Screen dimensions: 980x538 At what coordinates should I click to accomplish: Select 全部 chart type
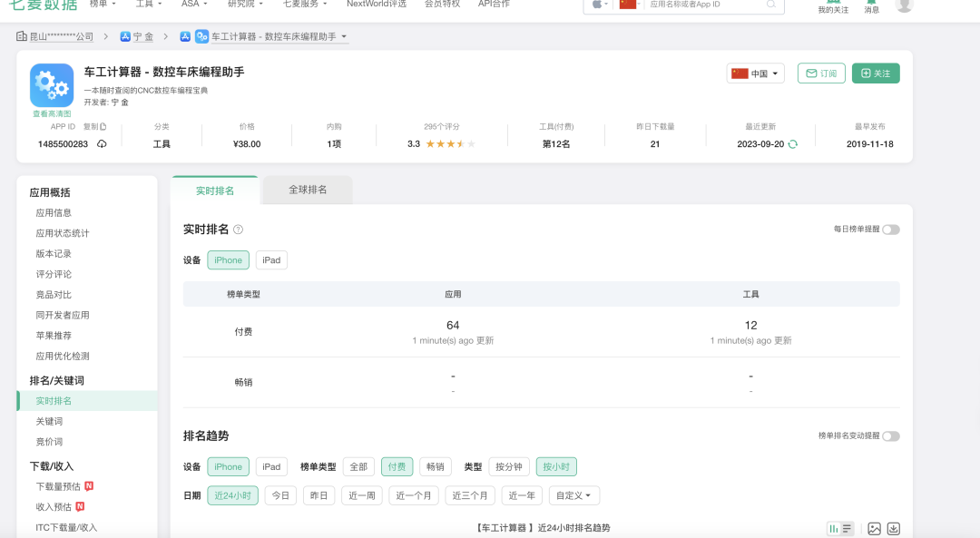358,466
